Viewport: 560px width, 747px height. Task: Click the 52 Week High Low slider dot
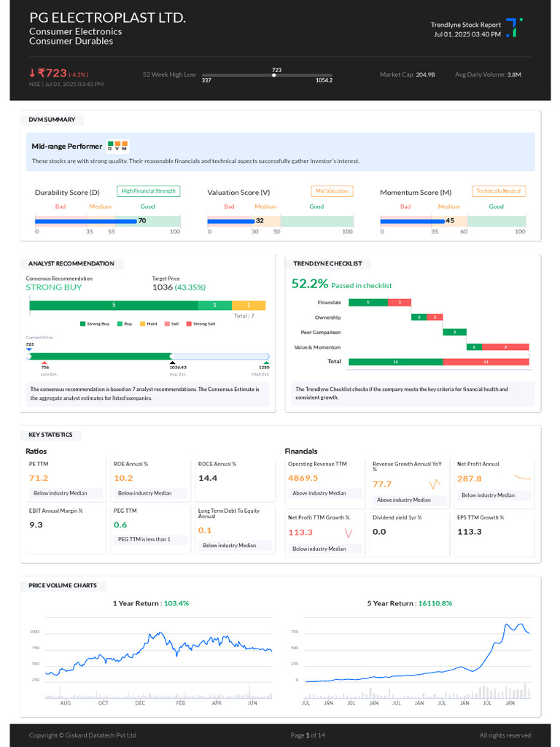pos(274,75)
